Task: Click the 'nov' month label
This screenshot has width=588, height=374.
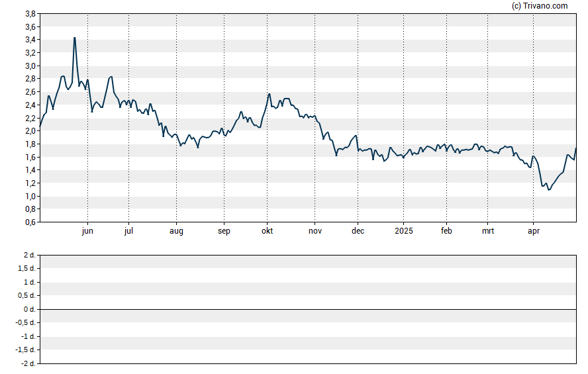Action: click(315, 231)
